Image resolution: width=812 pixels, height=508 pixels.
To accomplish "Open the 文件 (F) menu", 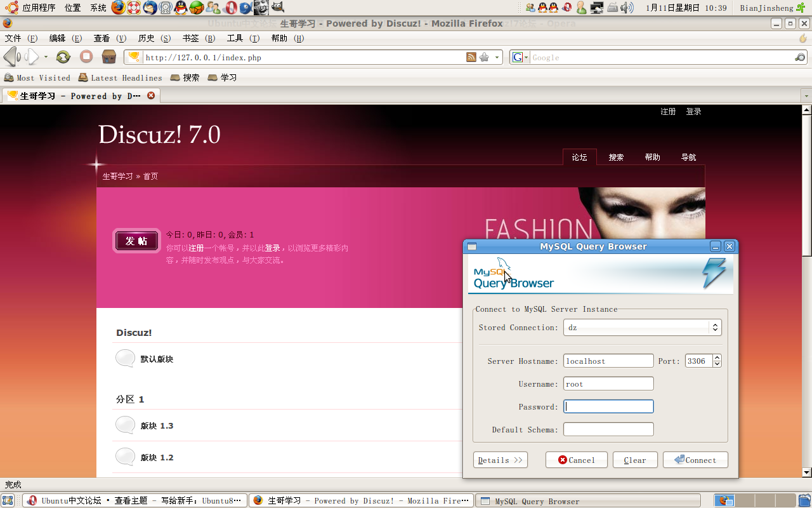I will pos(22,38).
